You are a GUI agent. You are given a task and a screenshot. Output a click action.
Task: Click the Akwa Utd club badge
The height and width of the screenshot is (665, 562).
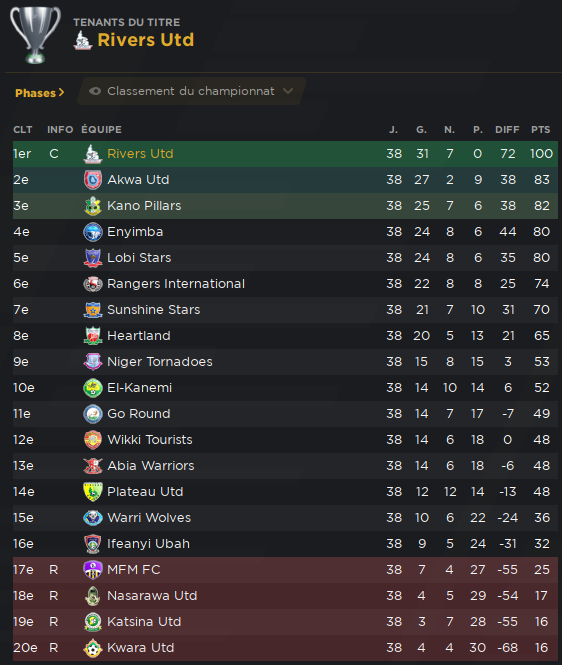click(92, 180)
